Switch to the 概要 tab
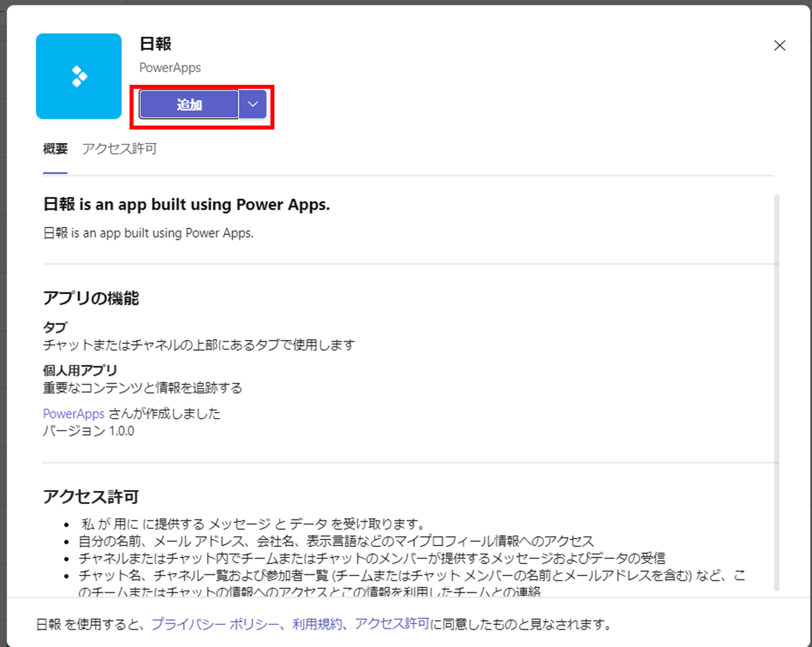The height and width of the screenshot is (647, 812). pyautogui.click(x=55, y=149)
